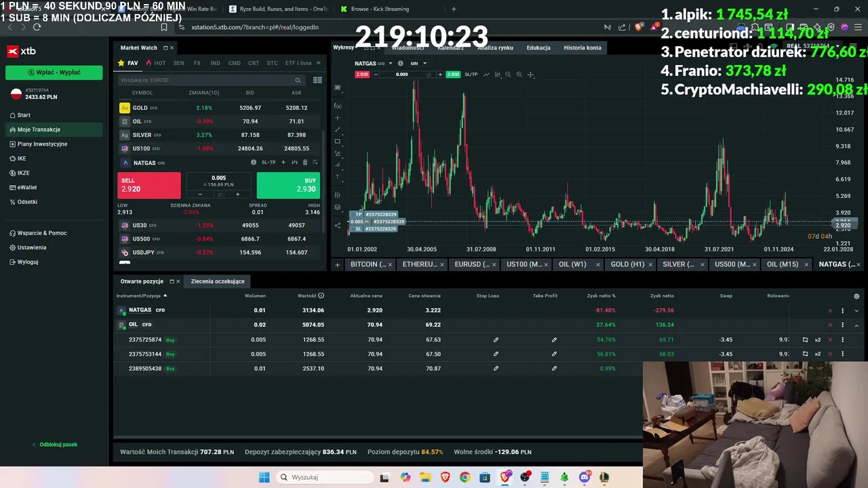Decrease volume with minus in Market Watch ticket
This screenshot has height=488, width=868.
coord(200,195)
